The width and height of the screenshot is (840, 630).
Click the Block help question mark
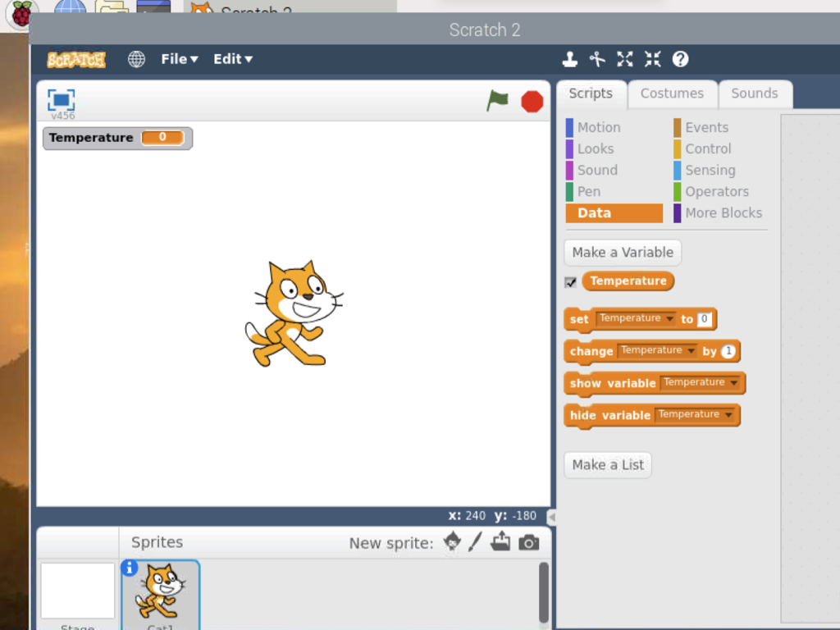[x=680, y=59]
